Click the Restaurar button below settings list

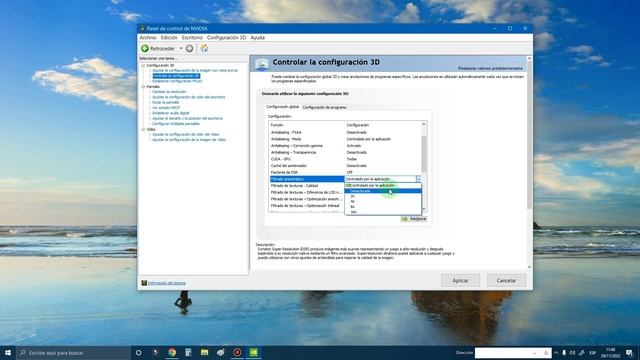click(x=414, y=219)
